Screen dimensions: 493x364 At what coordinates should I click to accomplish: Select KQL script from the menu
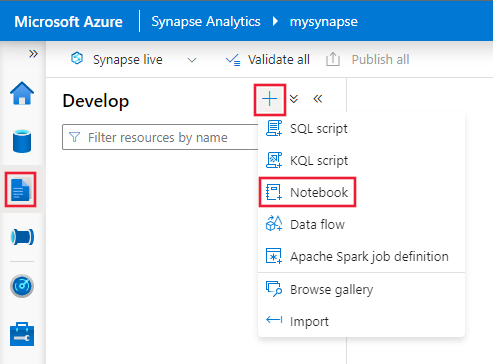[x=361, y=160]
